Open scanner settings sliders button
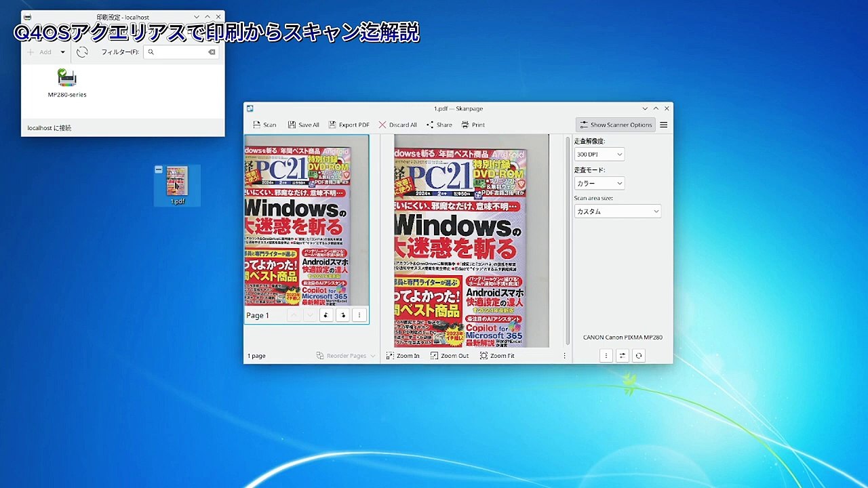This screenshot has height=488, width=868. [623, 355]
